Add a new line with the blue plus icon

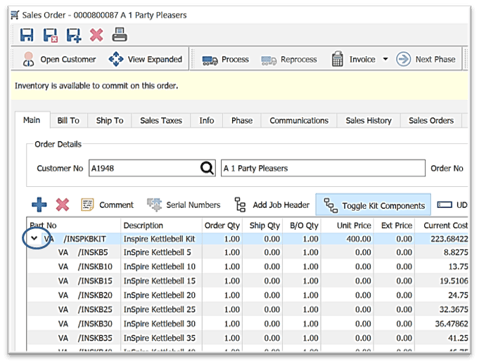pyautogui.click(x=39, y=204)
